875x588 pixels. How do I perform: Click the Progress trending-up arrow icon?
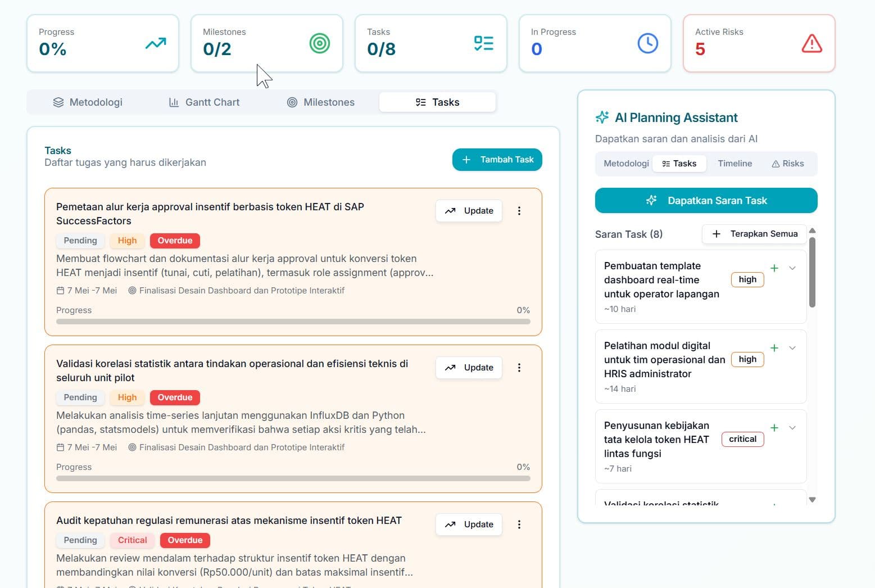click(x=156, y=43)
